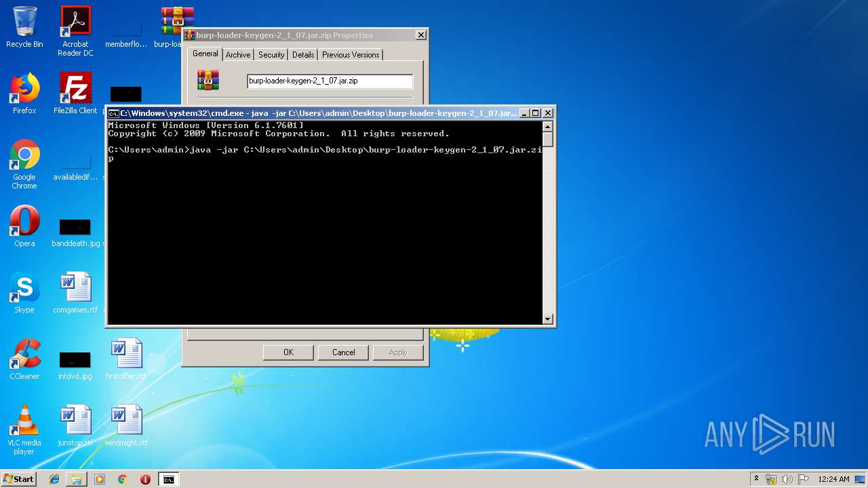
Task: Open Google Chrome desktop shortcut
Action: click(x=24, y=164)
